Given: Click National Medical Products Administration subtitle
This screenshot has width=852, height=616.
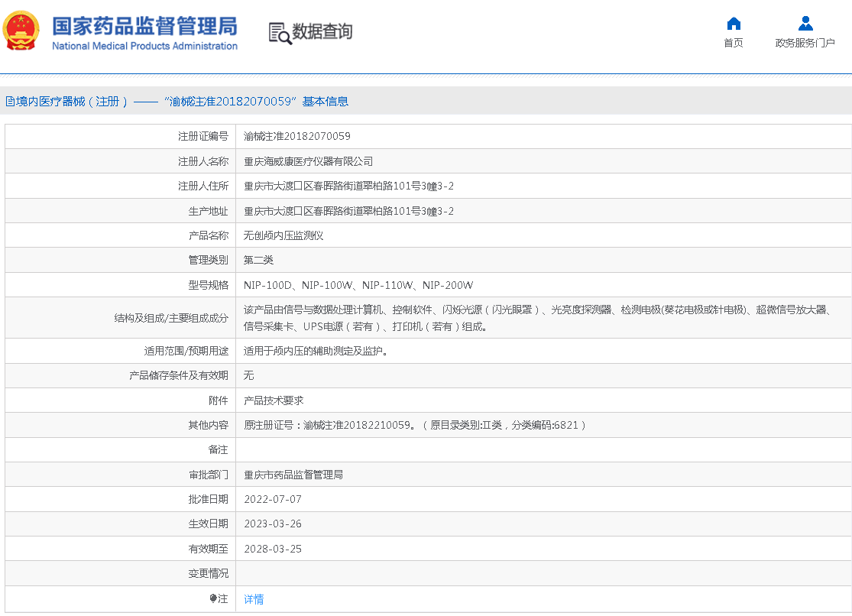Looking at the screenshot, I should click(144, 46).
